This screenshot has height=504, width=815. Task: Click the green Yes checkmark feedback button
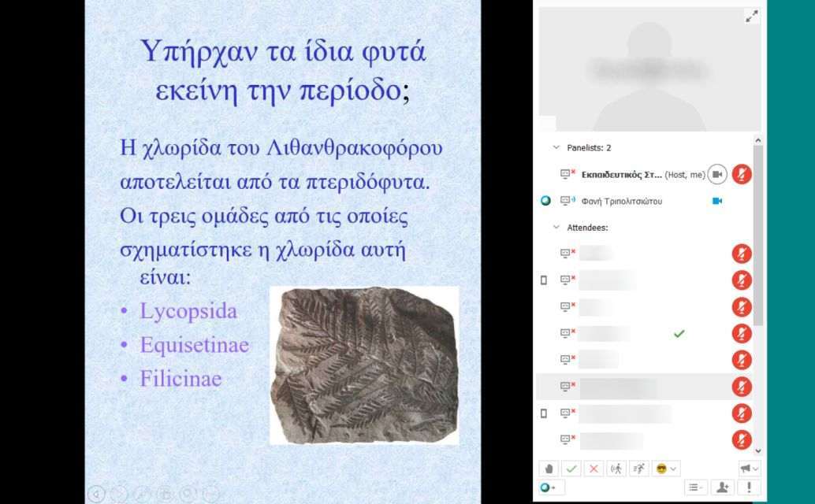(x=572, y=469)
